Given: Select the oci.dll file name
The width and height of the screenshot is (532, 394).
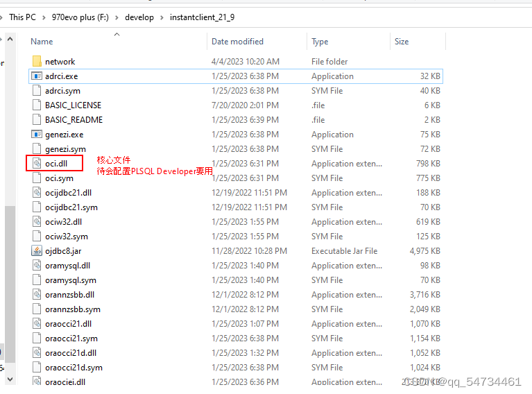Looking at the screenshot, I should coord(56,164).
